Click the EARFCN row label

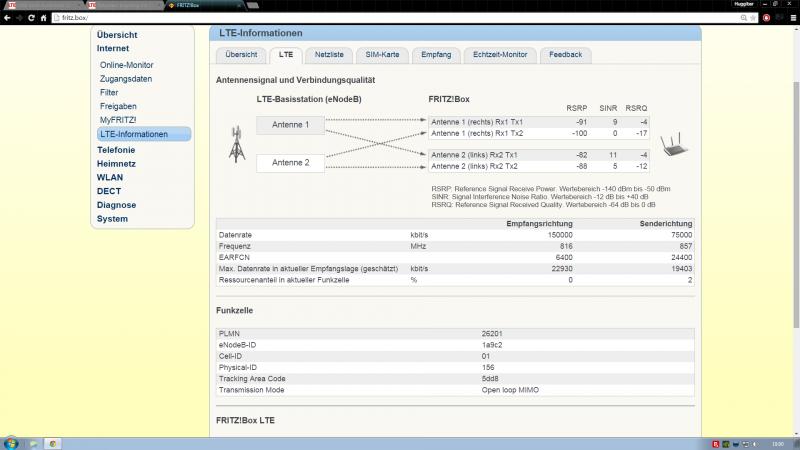tap(234, 258)
